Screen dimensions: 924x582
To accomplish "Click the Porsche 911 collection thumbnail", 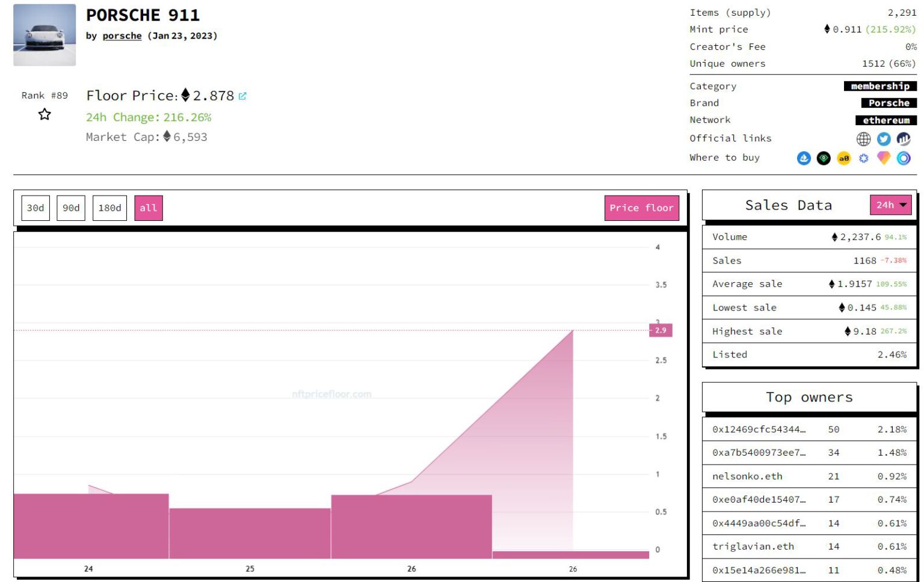I will [x=45, y=35].
